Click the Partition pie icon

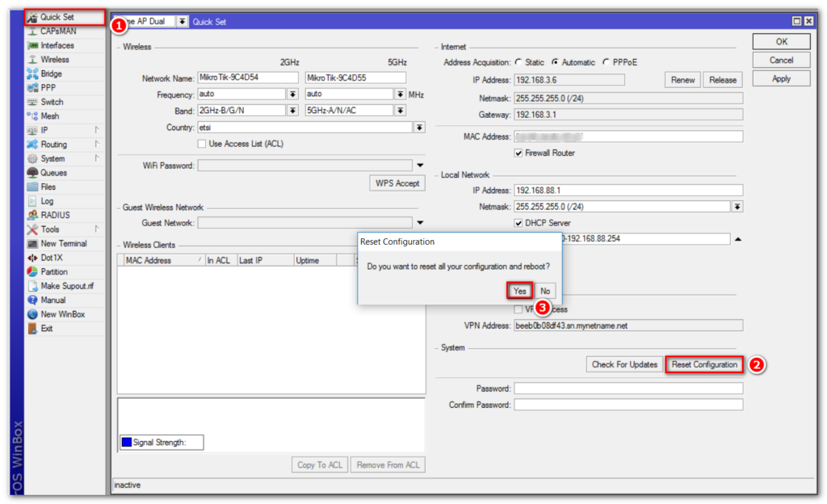pos(32,272)
